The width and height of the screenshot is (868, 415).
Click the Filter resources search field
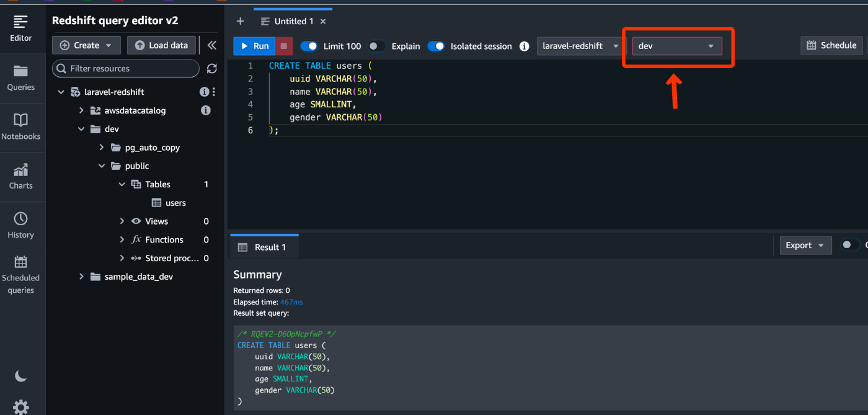tap(126, 68)
